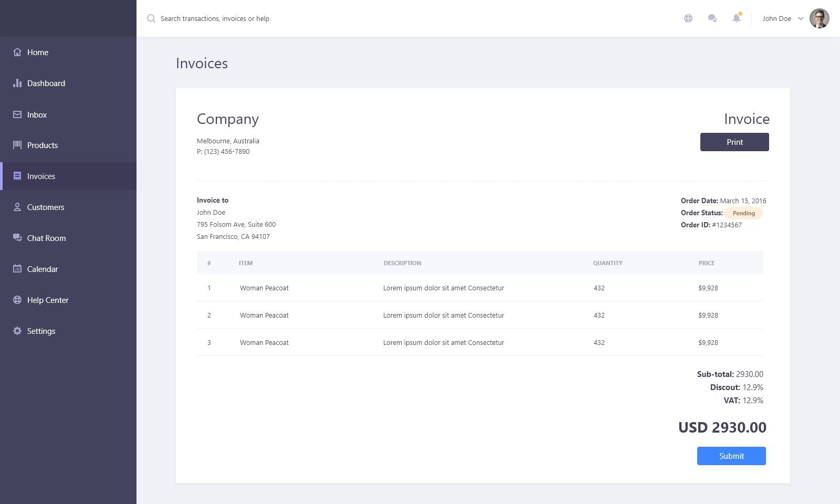Image resolution: width=840 pixels, height=504 pixels.
Task: Click the Customers person icon
Action: pos(17,207)
